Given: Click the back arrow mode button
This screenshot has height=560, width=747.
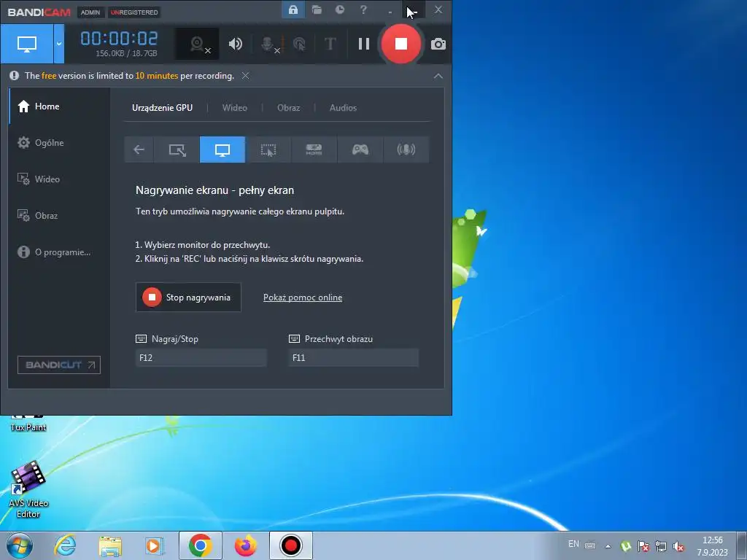Looking at the screenshot, I should [139, 149].
